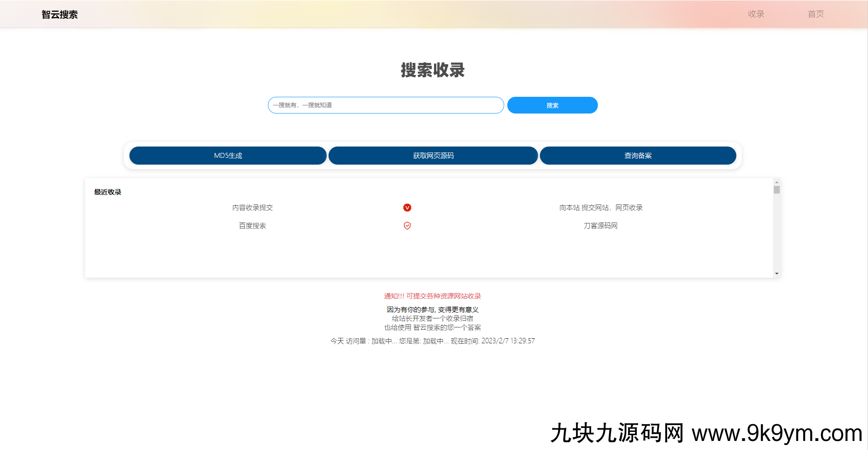Select 向本站 提交网站，网页收录 description link
This screenshot has width=868, height=450.
click(601, 208)
